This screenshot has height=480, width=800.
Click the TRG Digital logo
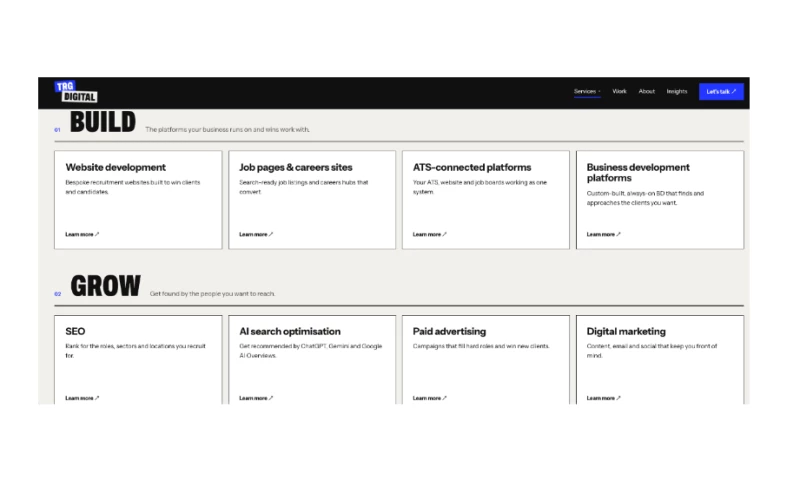[x=76, y=92]
